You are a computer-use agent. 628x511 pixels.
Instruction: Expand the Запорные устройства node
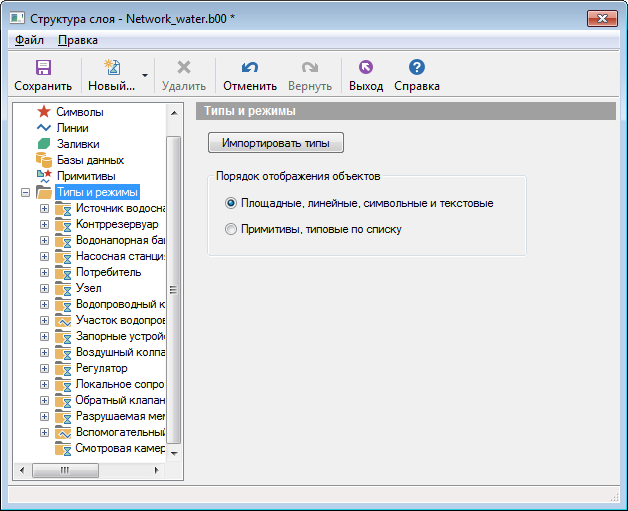(44, 337)
